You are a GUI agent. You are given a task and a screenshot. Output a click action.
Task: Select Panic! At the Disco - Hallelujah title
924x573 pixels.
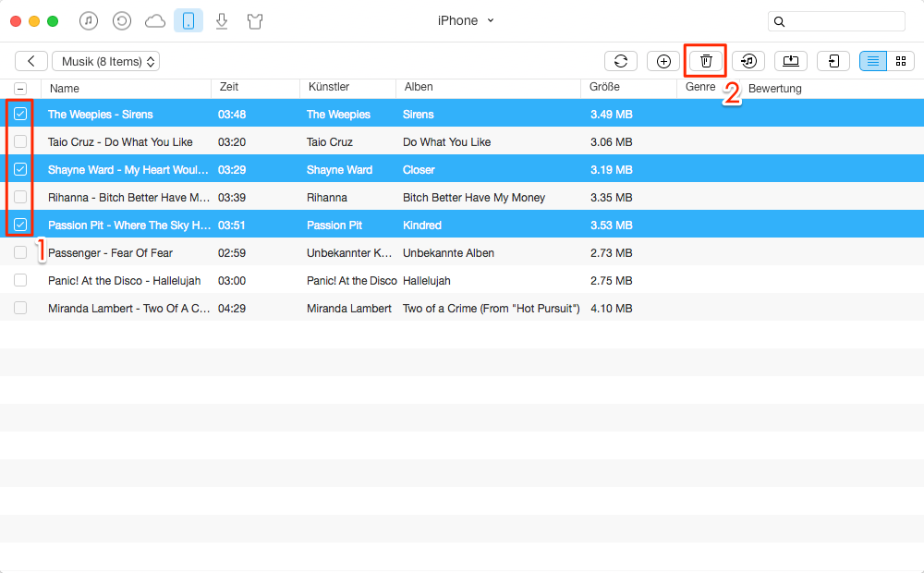click(125, 281)
